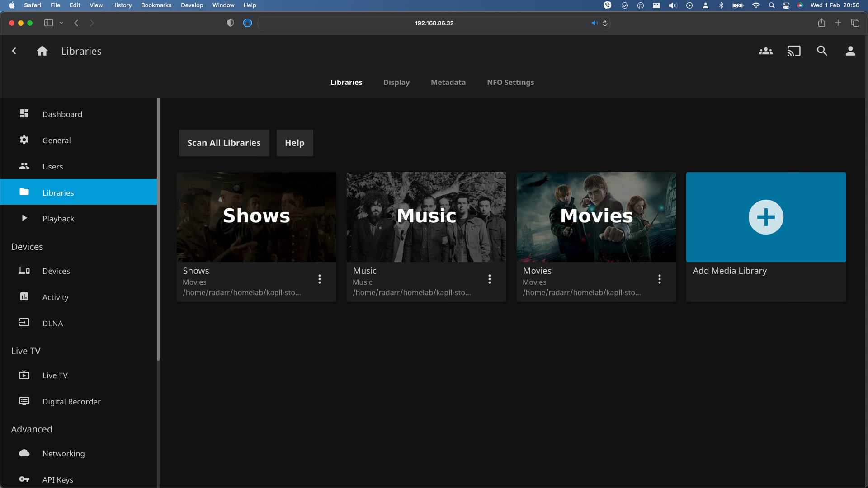Open the Music library thumbnail

click(x=426, y=217)
